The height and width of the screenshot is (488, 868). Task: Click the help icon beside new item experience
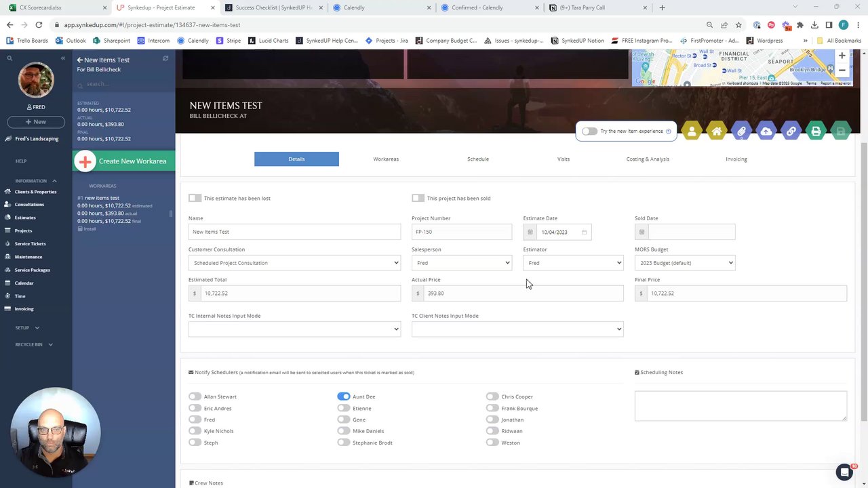[669, 131]
